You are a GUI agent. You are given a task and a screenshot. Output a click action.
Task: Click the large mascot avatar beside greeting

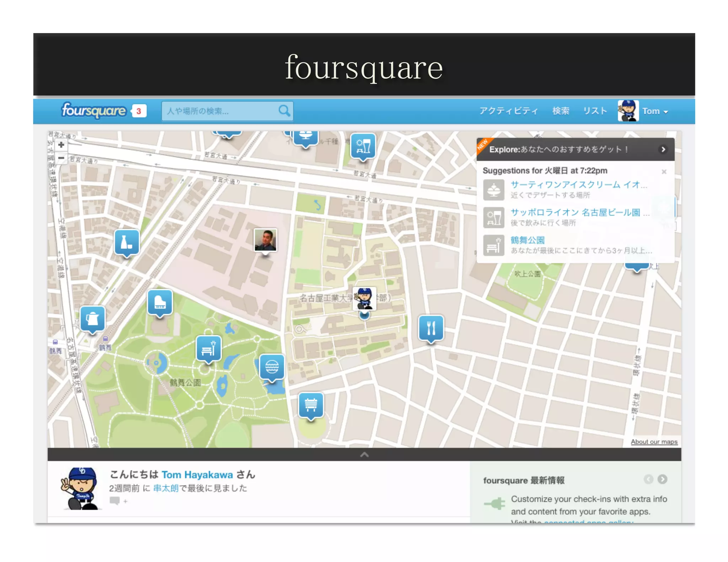coord(81,489)
